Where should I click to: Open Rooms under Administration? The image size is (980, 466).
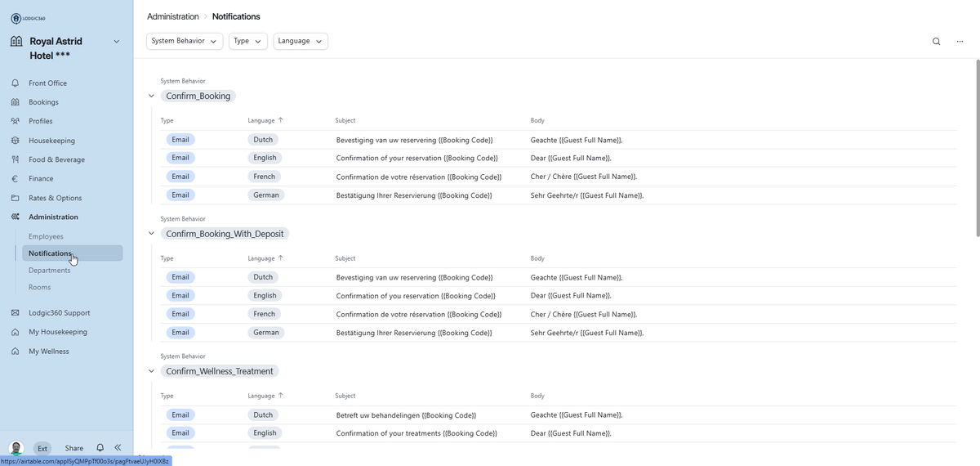(x=39, y=288)
